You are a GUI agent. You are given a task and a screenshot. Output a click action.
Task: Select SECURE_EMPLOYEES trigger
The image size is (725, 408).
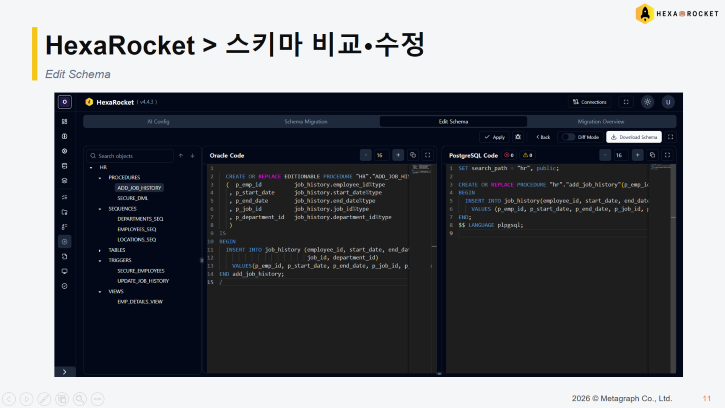point(141,271)
